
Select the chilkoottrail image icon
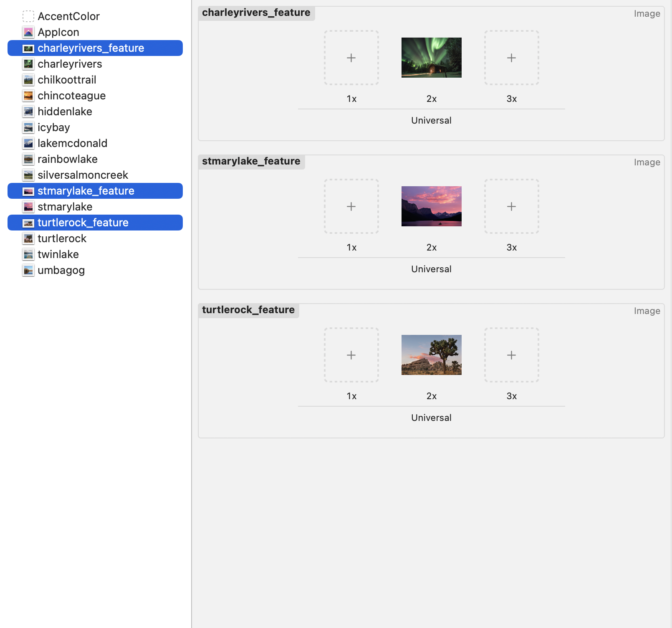[x=28, y=80]
